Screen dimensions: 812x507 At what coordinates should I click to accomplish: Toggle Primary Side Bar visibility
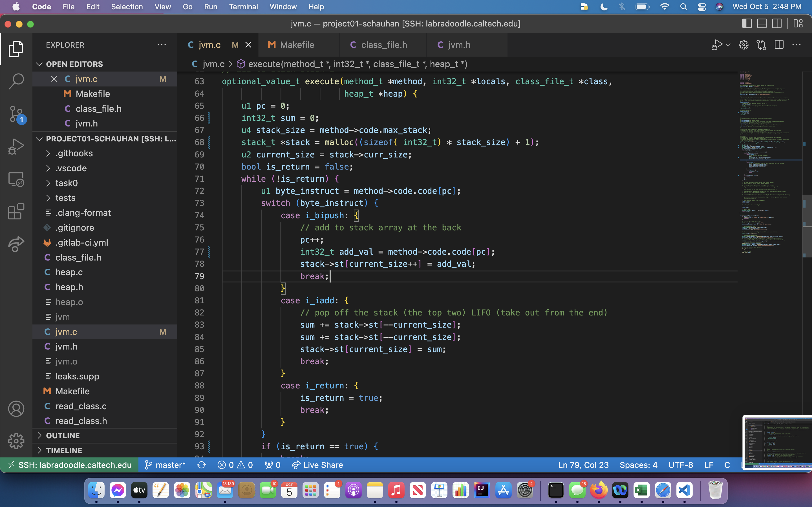click(747, 23)
